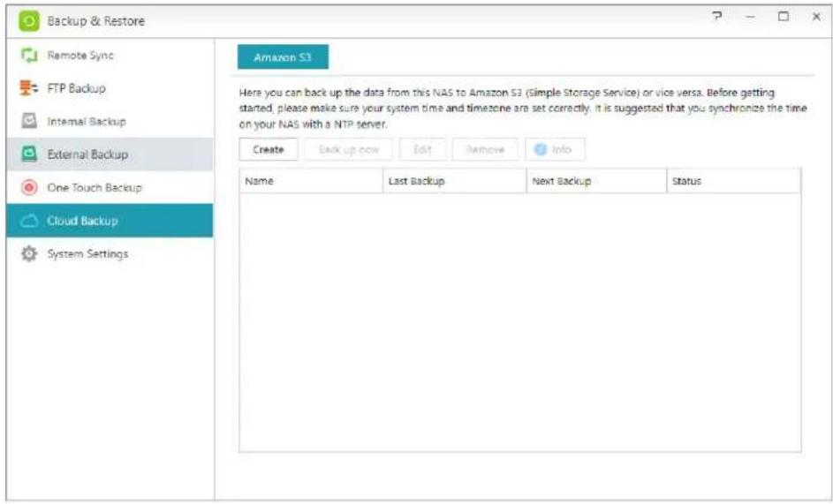Screen dimensions: 833x504
Task: Maximize the Backup & Restore window
Action: click(783, 17)
